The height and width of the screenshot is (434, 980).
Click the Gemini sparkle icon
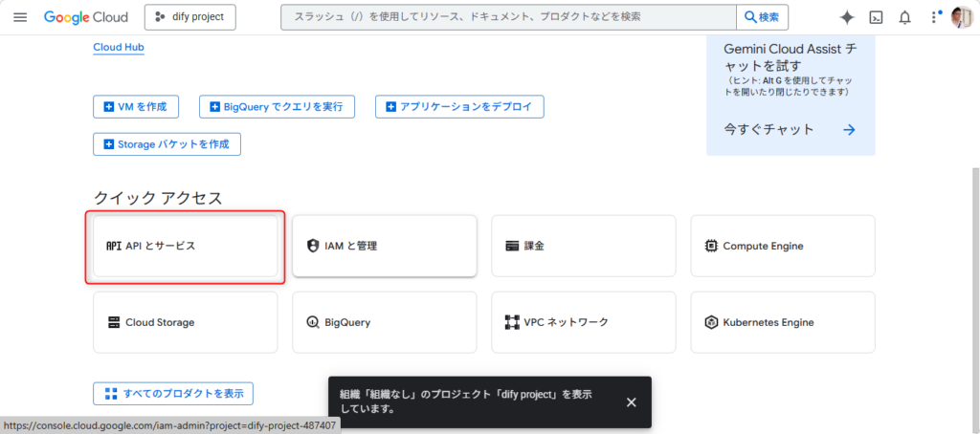[846, 17]
